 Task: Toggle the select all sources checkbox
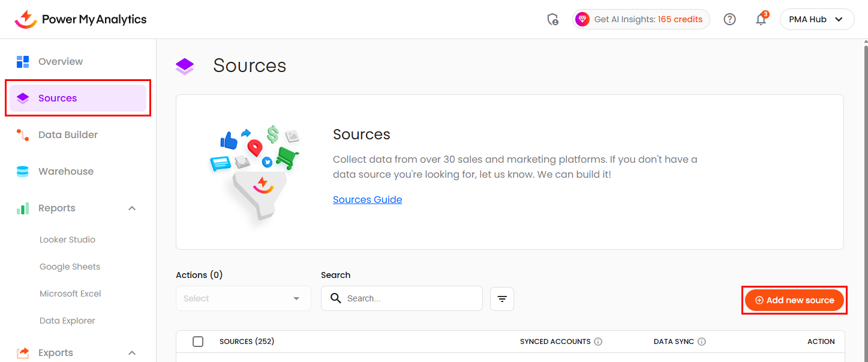pos(198,342)
